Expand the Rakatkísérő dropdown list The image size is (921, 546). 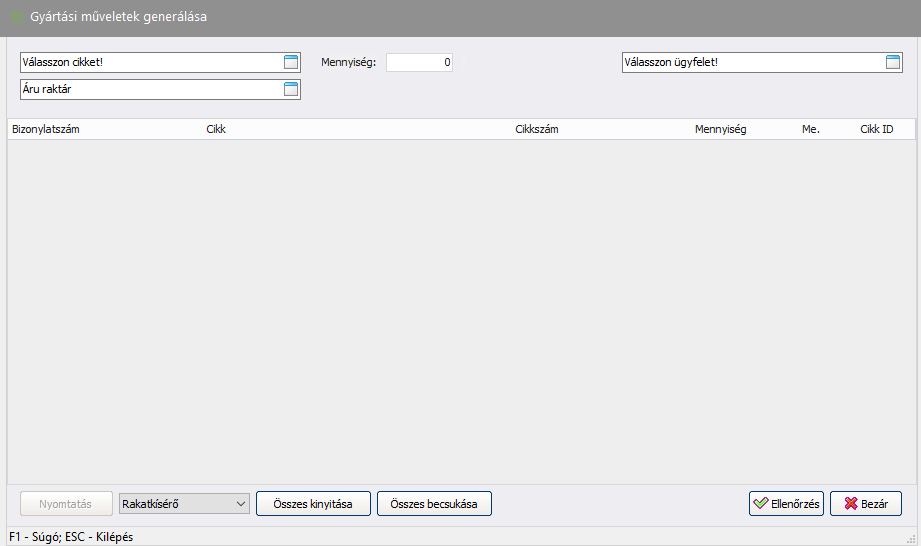click(241, 504)
